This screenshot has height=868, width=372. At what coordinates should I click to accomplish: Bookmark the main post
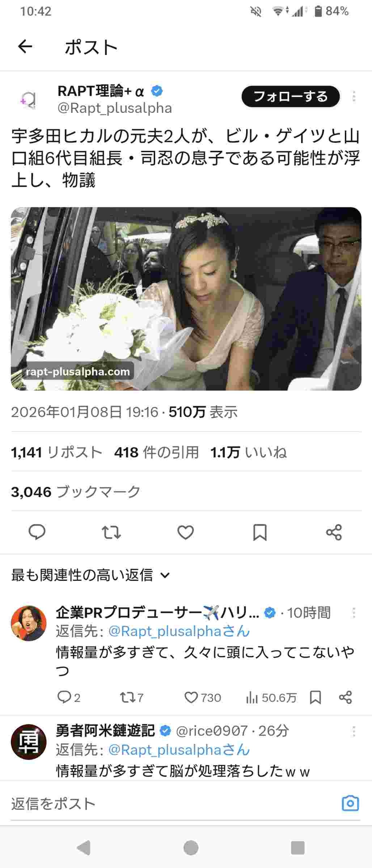click(x=260, y=532)
